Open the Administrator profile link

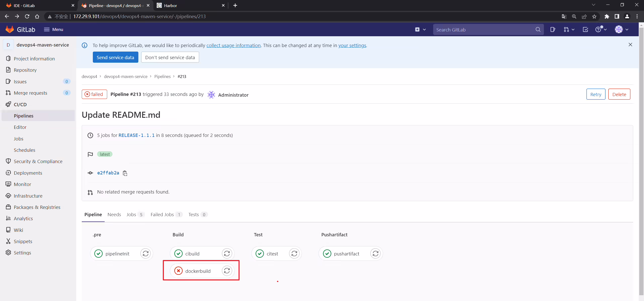[x=233, y=95]
